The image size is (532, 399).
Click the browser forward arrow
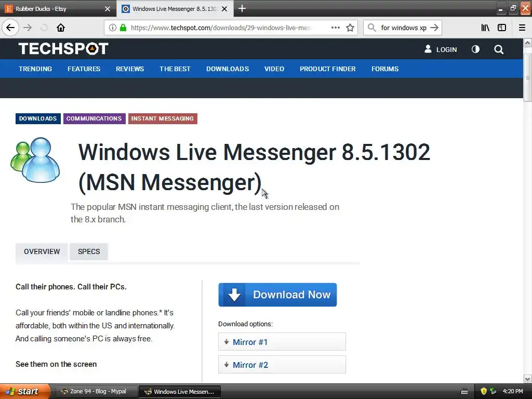[x=28, y=28]
